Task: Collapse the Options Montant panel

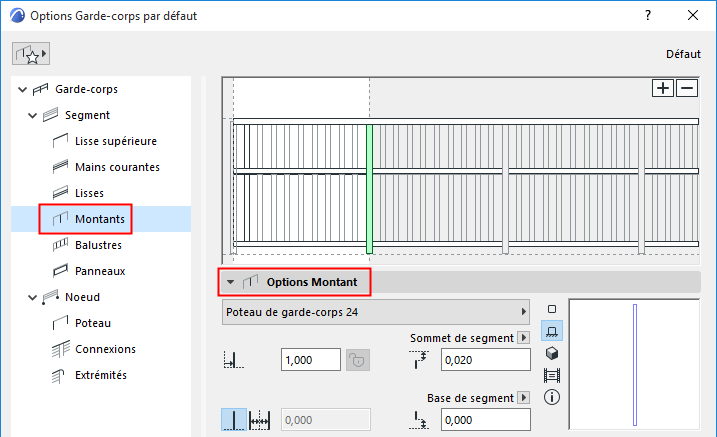Action: tap(230, 282)
